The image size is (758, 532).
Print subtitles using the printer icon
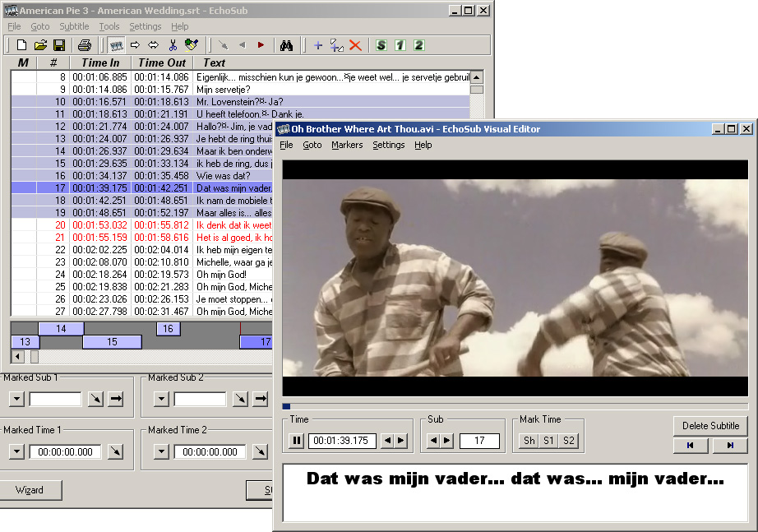(85, 45)
